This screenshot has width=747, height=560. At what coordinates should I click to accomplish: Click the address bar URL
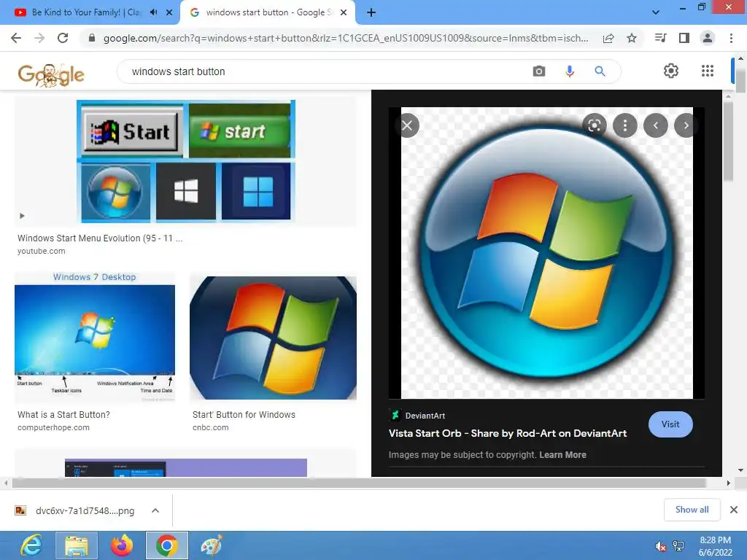coord(345,38)
